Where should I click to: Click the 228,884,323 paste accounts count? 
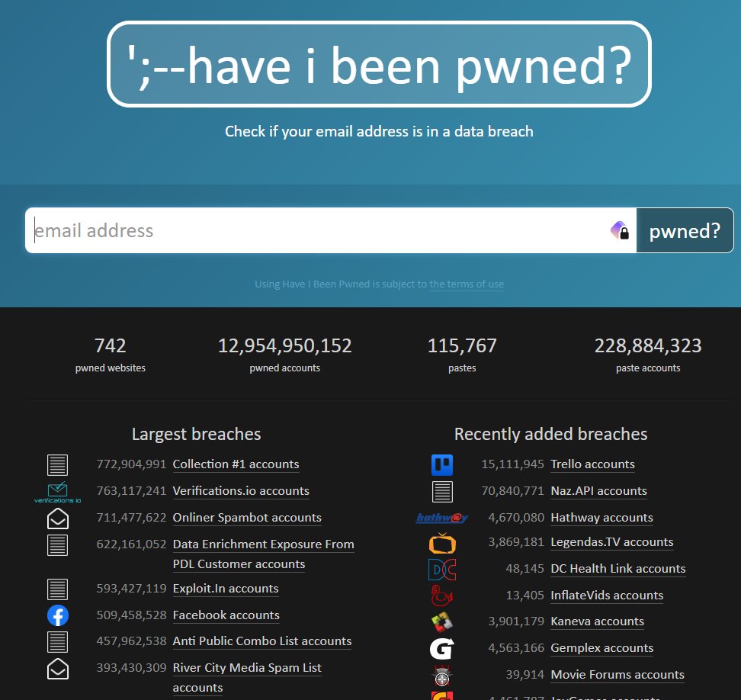tap(648, 346)
